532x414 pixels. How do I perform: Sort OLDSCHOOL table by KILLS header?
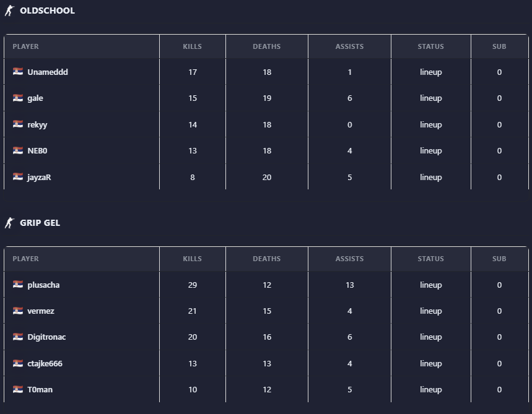click(193, 46)
